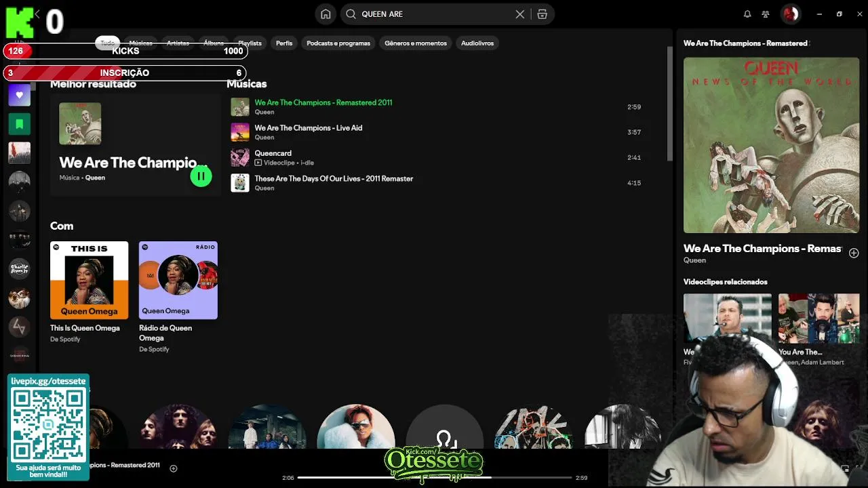Select the Perfis filter tab
868x488 pixels.
pyautogui.click(x=284, y=43)
